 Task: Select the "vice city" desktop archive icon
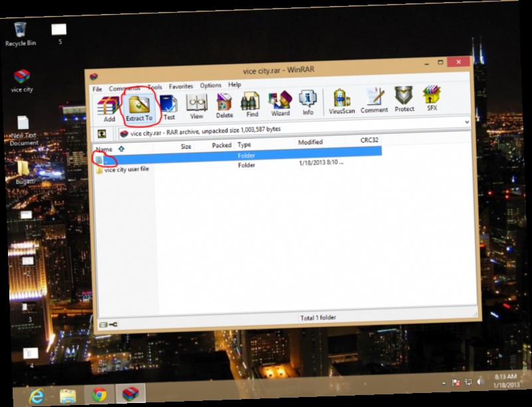pyautogui.click(x=22, y=80)
